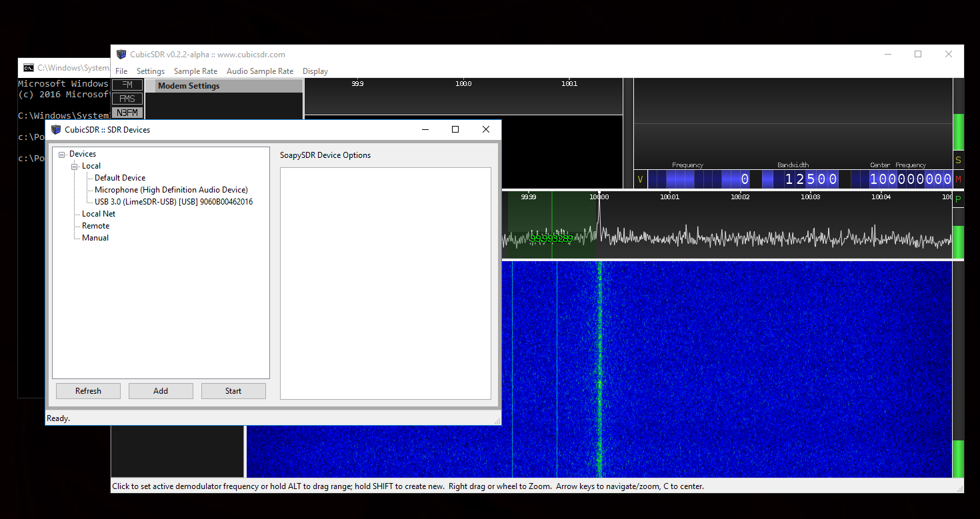Click the 100.03 spectrum scale label
The height and width of the screenshot is (519, 980).
[x=811, y=197]
